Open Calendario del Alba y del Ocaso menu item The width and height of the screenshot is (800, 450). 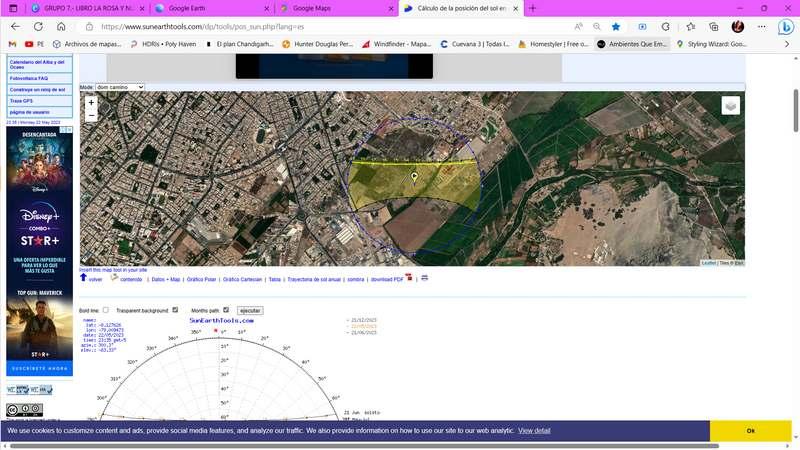coord(40,64)
